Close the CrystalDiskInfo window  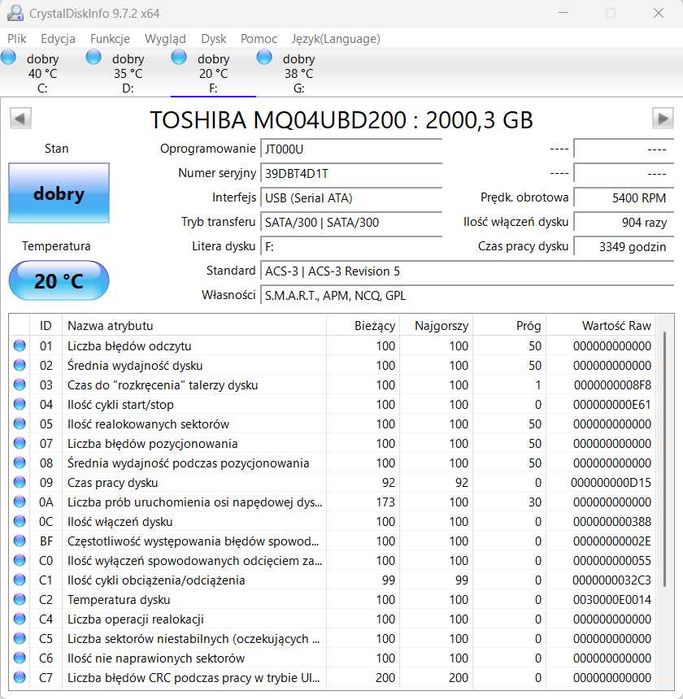click(x=658, y=13)
